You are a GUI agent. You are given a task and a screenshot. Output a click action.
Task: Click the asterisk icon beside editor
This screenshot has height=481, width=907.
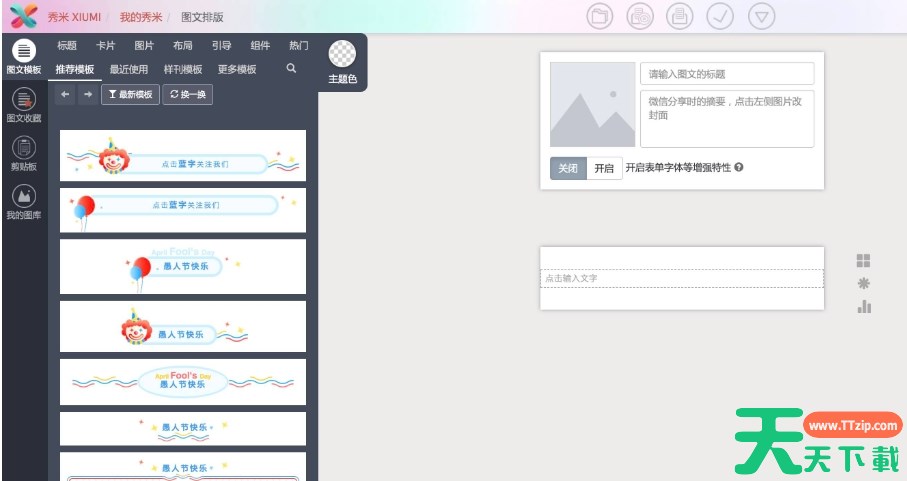point(863,283)
